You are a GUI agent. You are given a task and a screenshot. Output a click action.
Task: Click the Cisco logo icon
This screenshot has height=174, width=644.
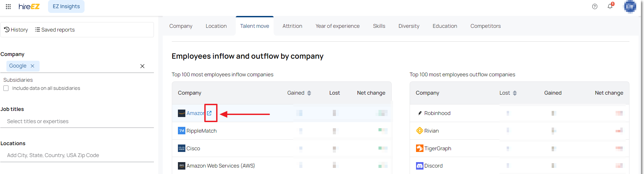click(x=182, y=148)
